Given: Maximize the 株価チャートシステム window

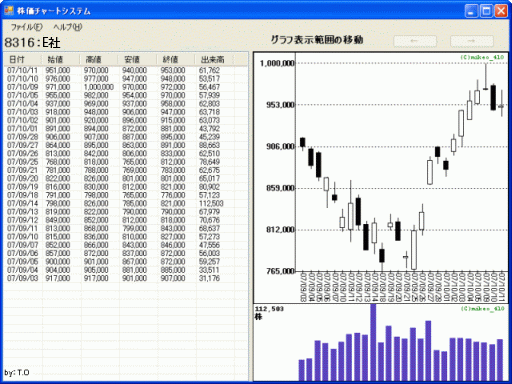Looking at the screenshot, I should [x=486, y=11].
